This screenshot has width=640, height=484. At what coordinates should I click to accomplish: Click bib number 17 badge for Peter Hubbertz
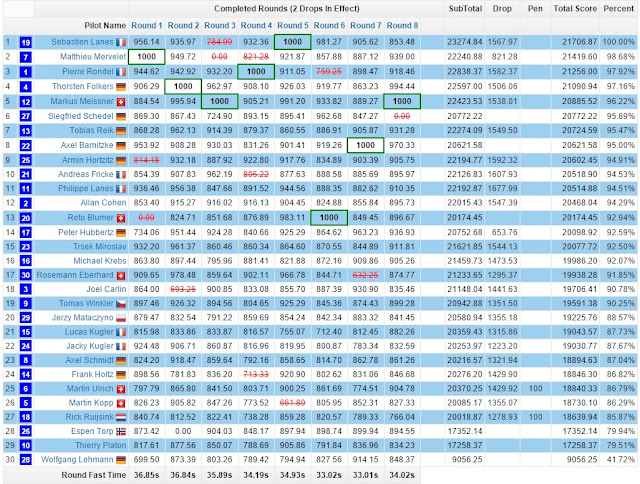click(x=26, y=232)
